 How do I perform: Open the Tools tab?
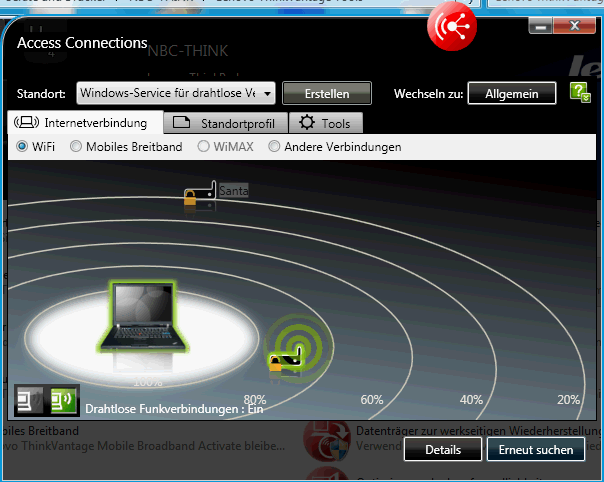click(325, 123)
